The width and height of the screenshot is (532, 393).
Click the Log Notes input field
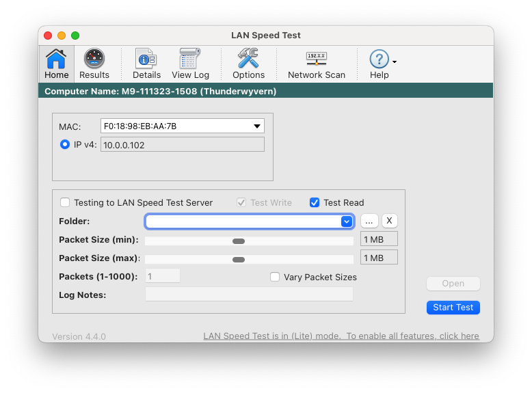pyautogui.click(x=249, y=295)
